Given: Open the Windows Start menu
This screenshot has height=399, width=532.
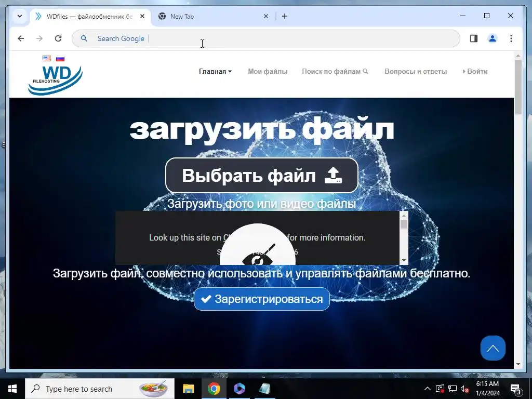Looking at the screenshot, I should coord(12,389).
